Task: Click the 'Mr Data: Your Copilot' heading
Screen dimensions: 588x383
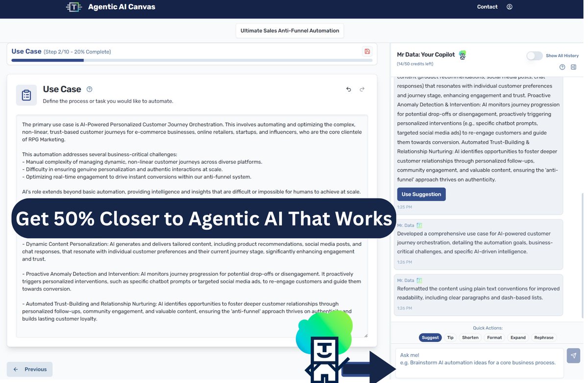Action: click(x=426, y=54)
